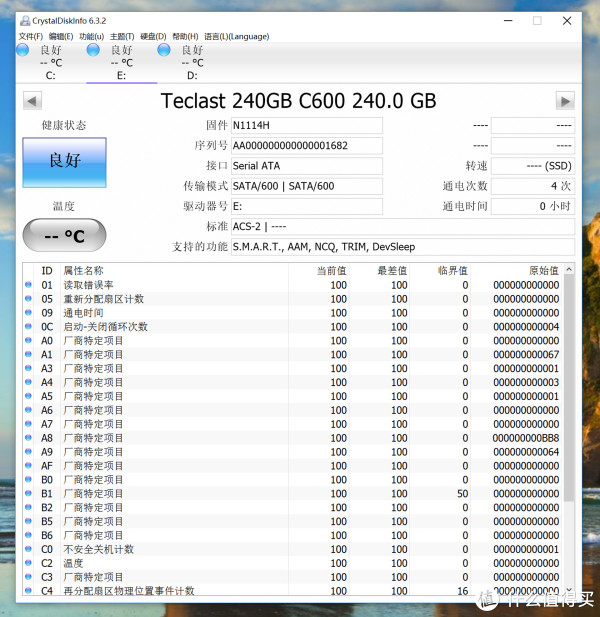Select the A0 厂商特定项目 row
Viewport: 600px width, 617px height.
coord(293,341)
